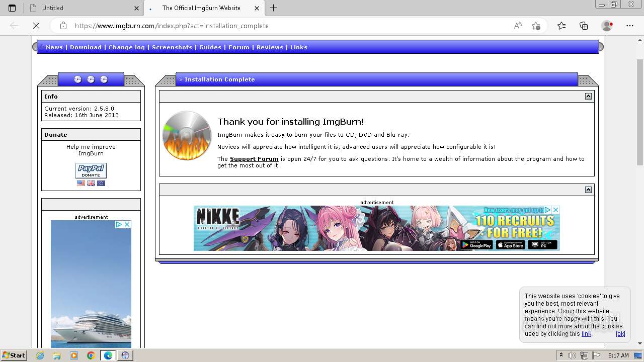Open the Links page

click(x=299, y=47)
